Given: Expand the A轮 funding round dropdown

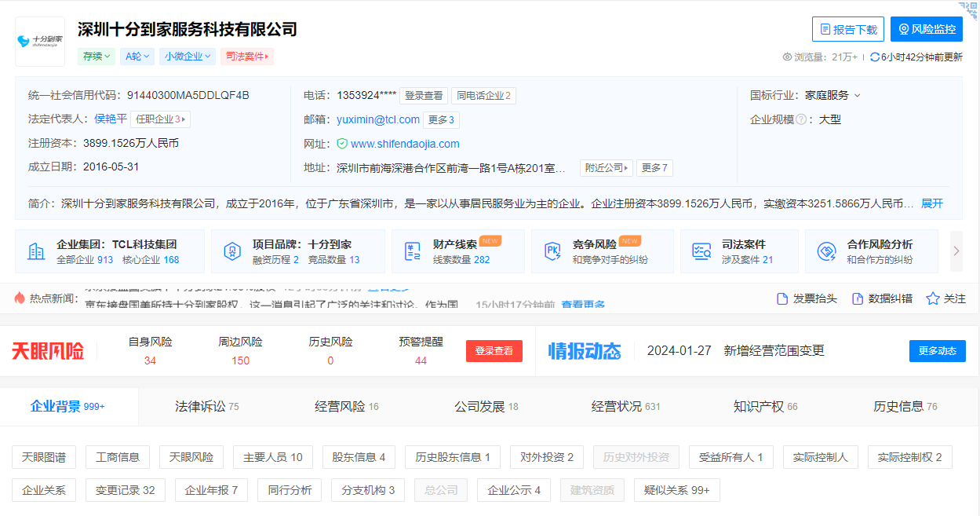Looking at the screenshot, I should (138, 57).
